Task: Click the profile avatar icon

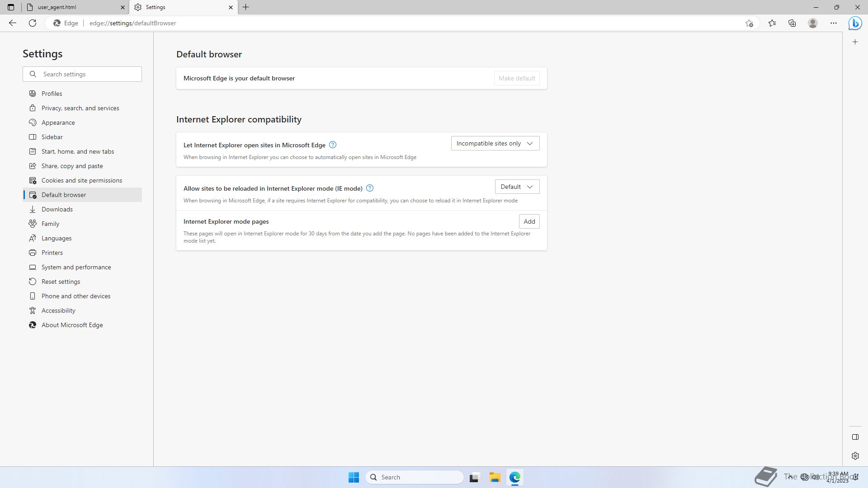Action: coord(812,23)
